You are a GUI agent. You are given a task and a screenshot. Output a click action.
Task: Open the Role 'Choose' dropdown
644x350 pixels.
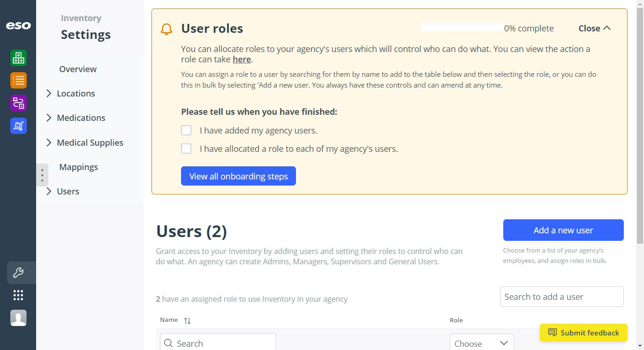click(482, 343)
